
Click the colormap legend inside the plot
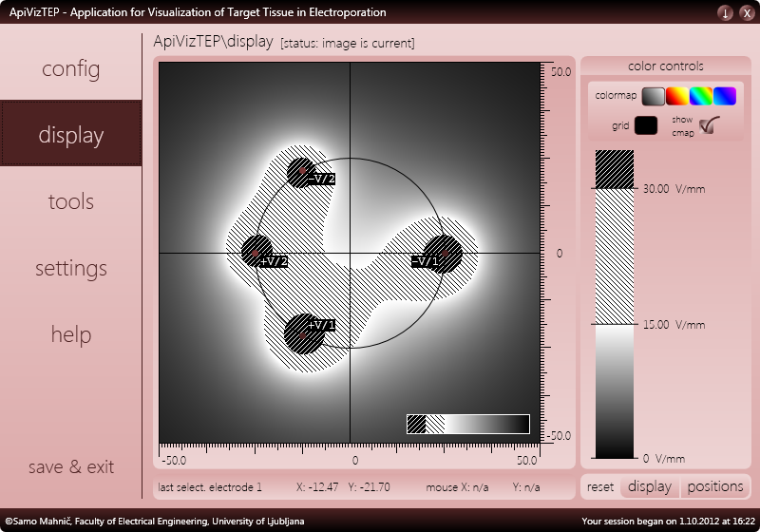pos(468,424)
